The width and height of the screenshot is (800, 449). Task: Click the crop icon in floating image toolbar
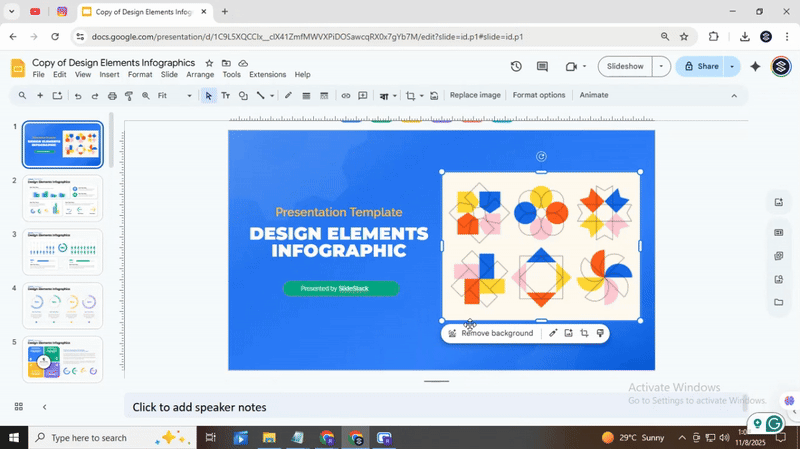[584, 333]
